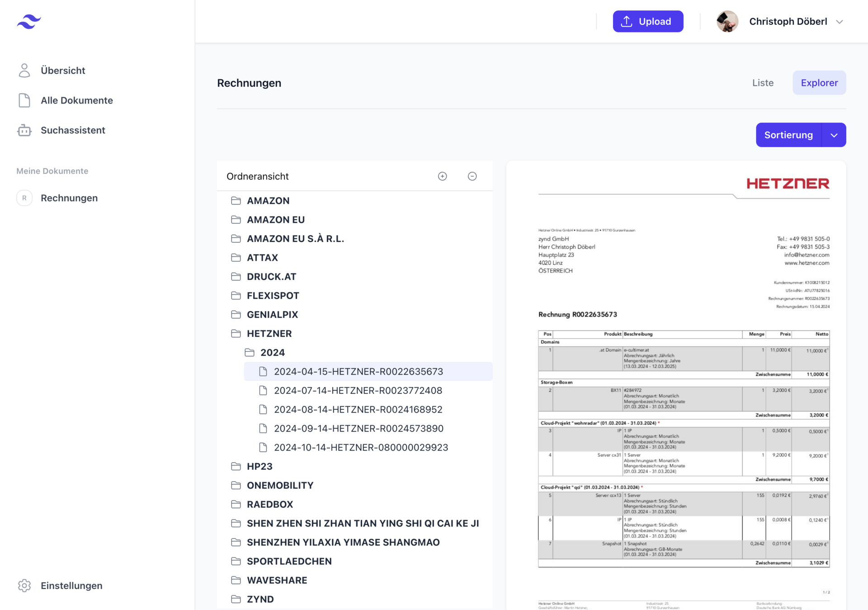
Task: Click the Suchassistent robot icon
Action: click(24, 131)
